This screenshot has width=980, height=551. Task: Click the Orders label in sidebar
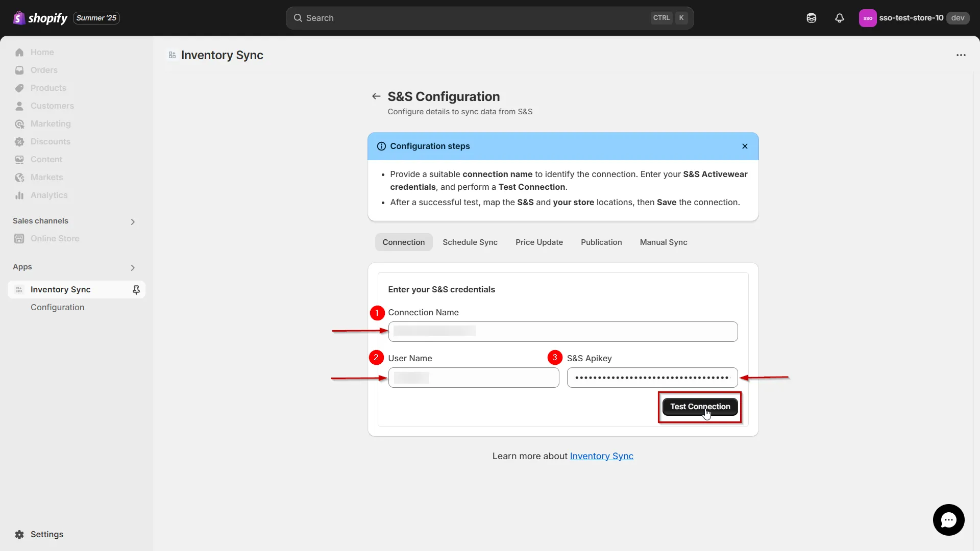tap(44, 70)
